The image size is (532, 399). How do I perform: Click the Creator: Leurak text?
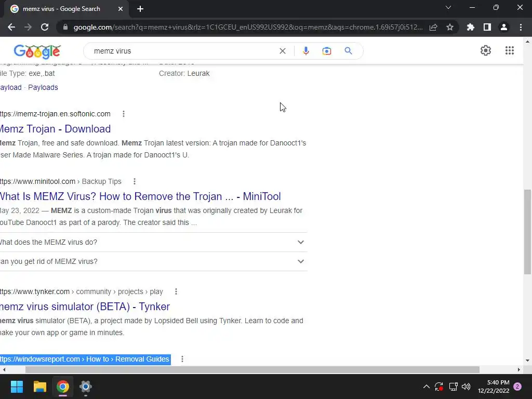(x=184, y=73)
